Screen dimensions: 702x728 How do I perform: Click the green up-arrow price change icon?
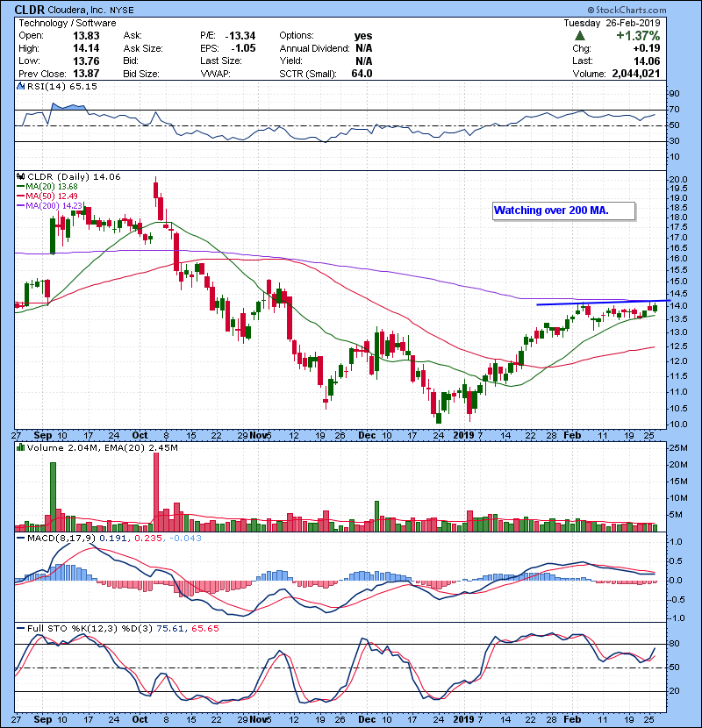point(579,35)
